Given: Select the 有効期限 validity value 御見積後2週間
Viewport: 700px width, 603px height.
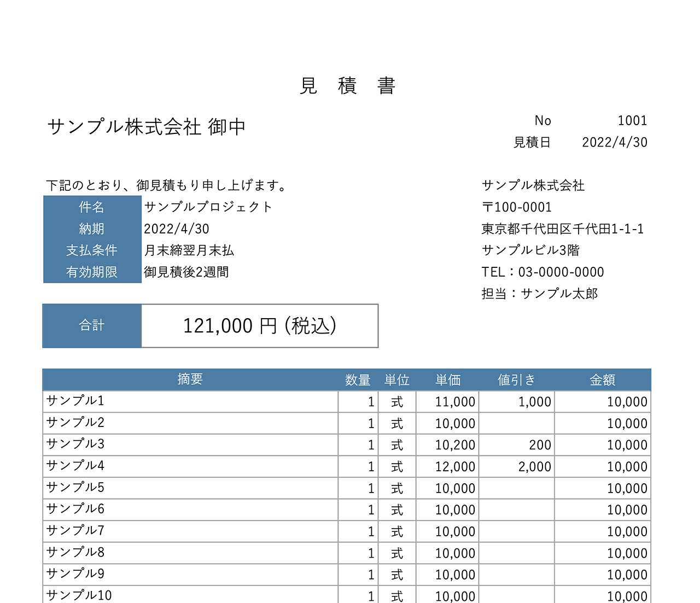Looking at the screenshot, I should point(187,272).
